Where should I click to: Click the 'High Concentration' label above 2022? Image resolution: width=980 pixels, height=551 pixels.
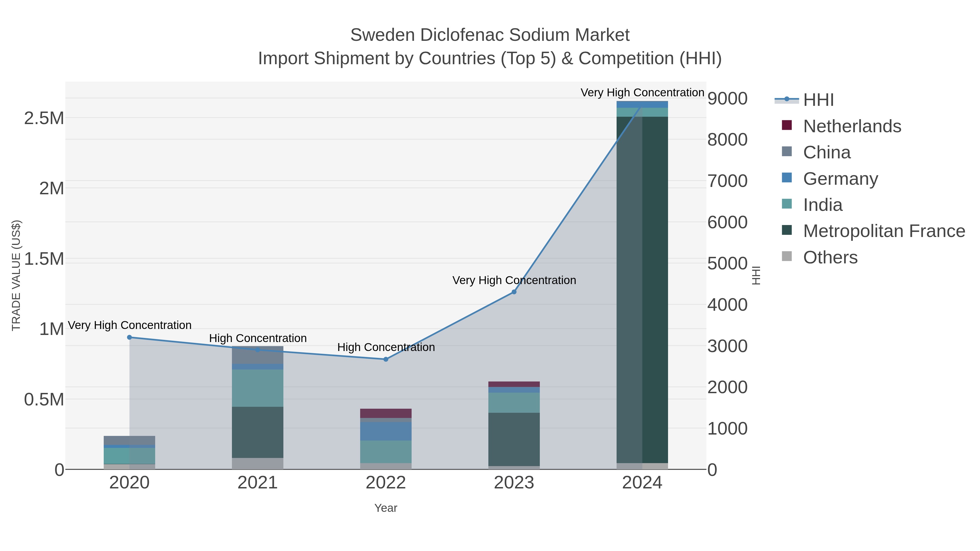tap(386, 347)
